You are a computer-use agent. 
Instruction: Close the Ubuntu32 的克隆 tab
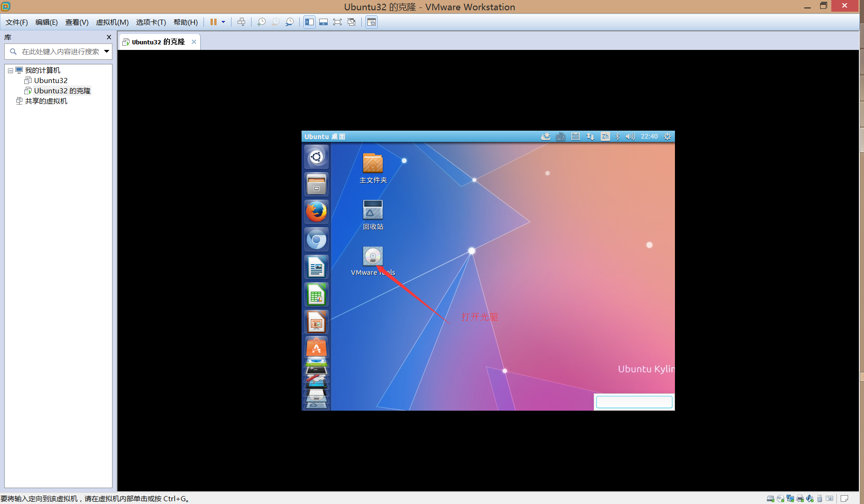(194, 42)
